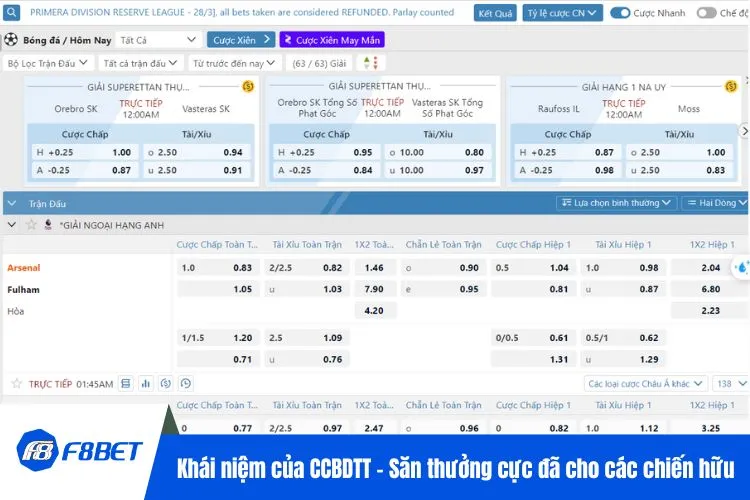This screenshot has width=750, height=500.
Task: Select first-half 0/0.5 odds 0.61
Action: coord(532,337)
